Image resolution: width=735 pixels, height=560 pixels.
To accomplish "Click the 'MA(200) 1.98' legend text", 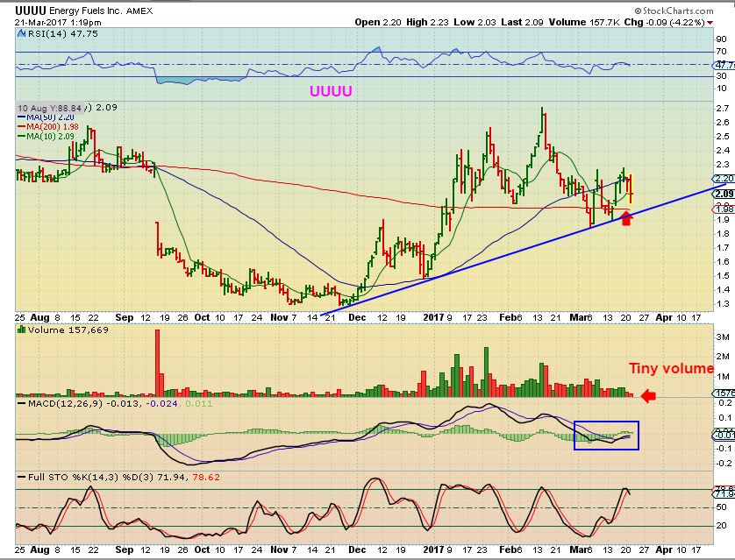I will [53, 127].
